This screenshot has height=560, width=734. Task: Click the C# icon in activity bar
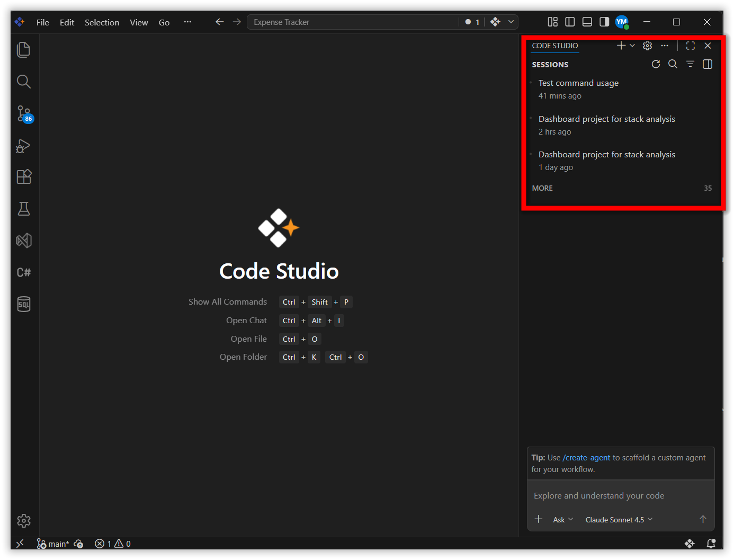tap(24, 272)
